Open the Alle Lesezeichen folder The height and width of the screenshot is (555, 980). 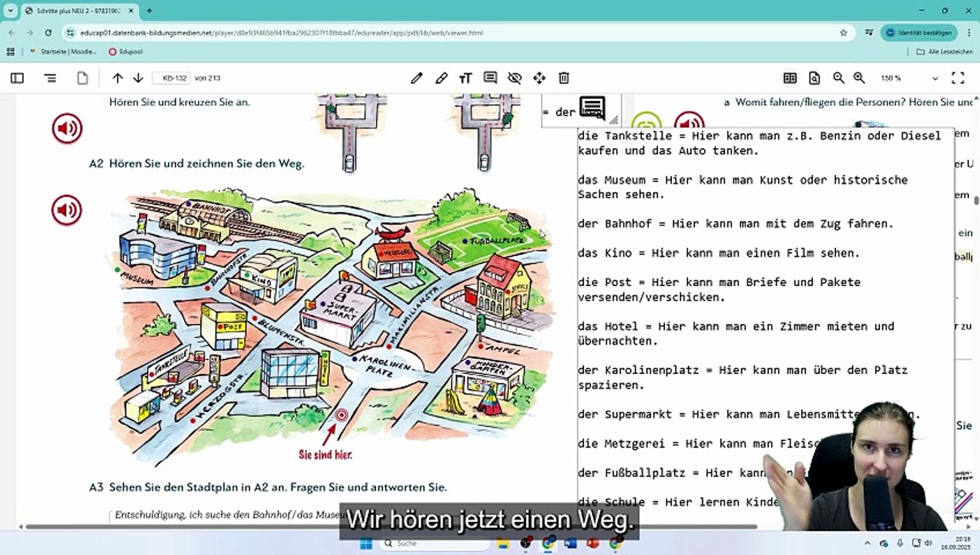945,52
